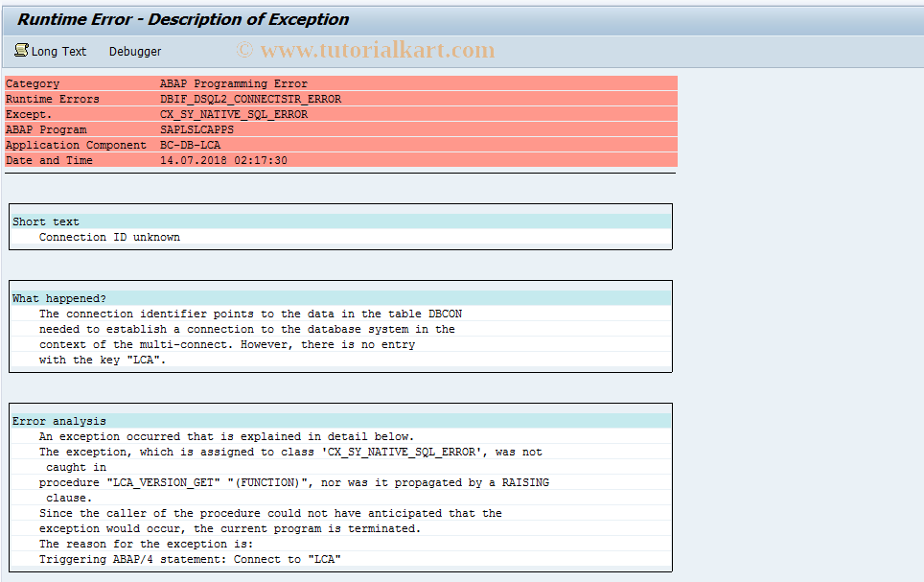Select 'needed to establish a connection' line

tap(247, 329)
